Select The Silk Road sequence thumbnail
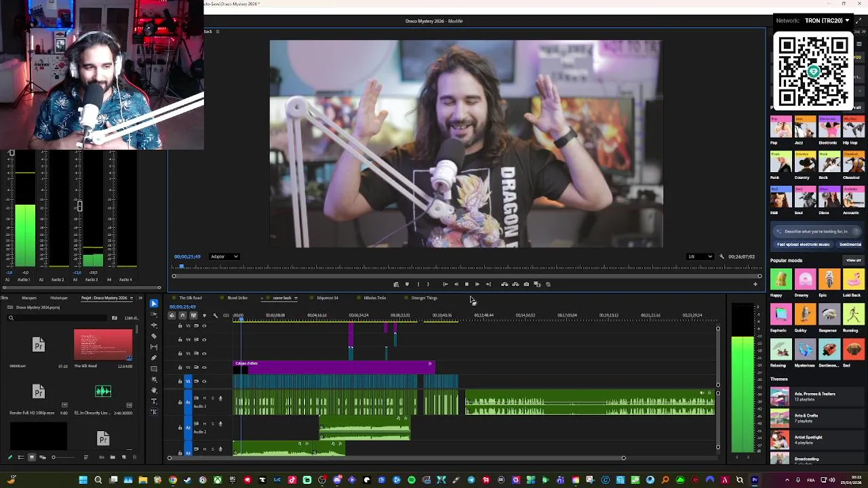Screen dimensions: 868x488 [103, 344]
